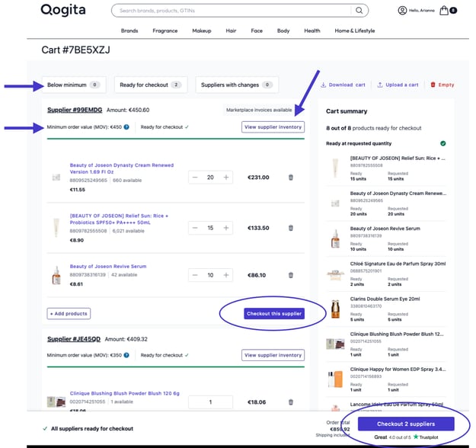Click Chloé Signature thumbnail in summary
The image size is (476, 448).
(335, 274)
